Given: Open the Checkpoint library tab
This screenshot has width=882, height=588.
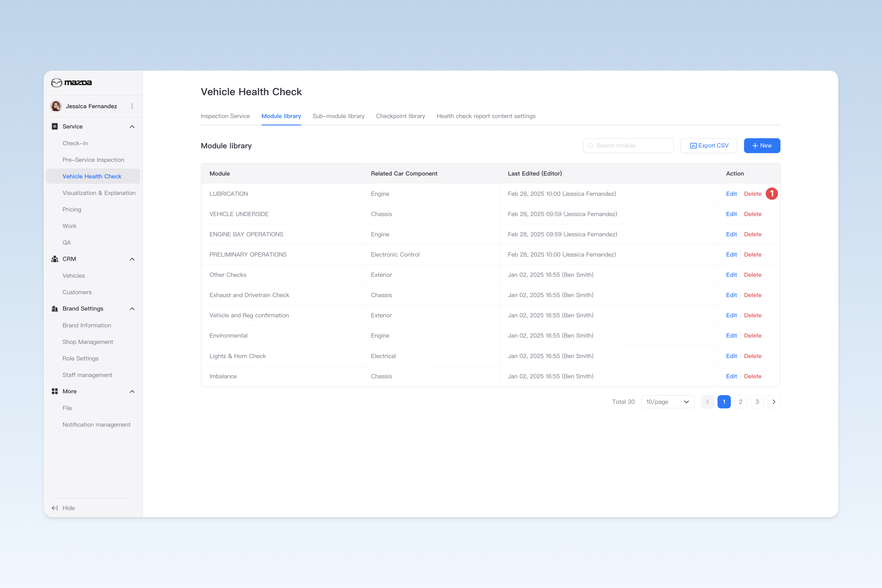Looking at the screenshot, I should 400,116.
